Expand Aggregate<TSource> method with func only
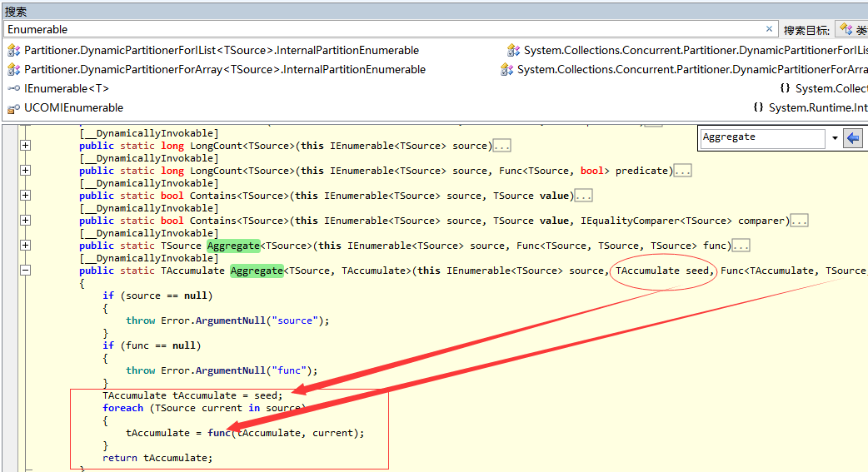Image resolution: width=868 pixels, height=472 pixels. [x=26, y=245]
